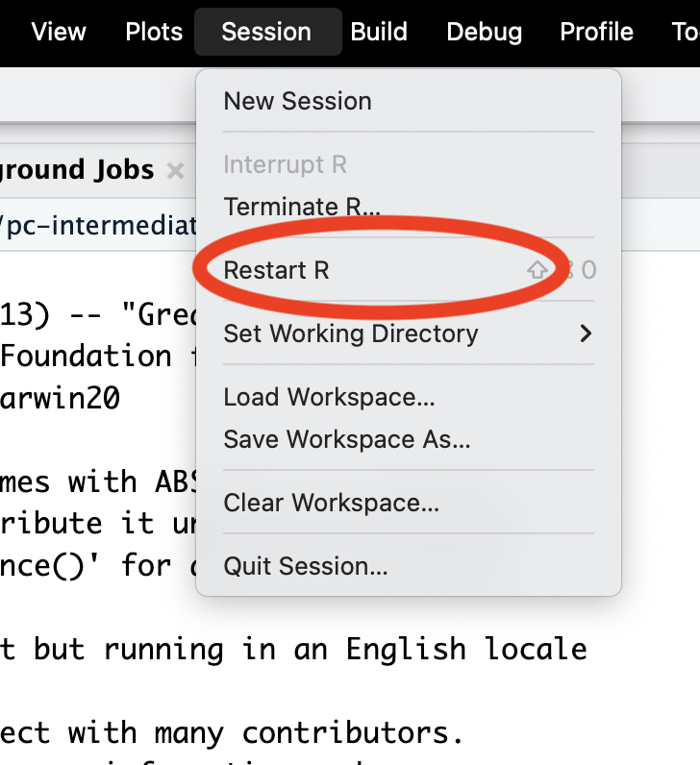Choose Load Workspace... option
This screenshot has width=700, height=765.
tap(329, 397)
